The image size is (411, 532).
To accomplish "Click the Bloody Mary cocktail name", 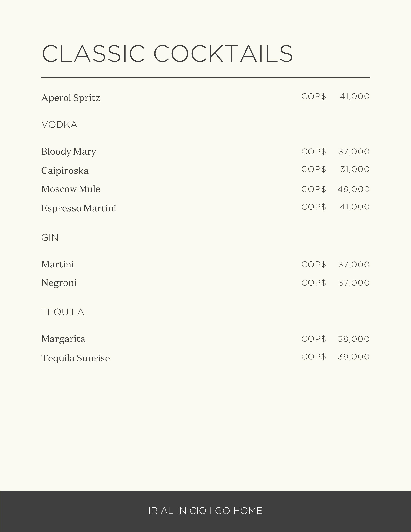I will coord(68,152).
